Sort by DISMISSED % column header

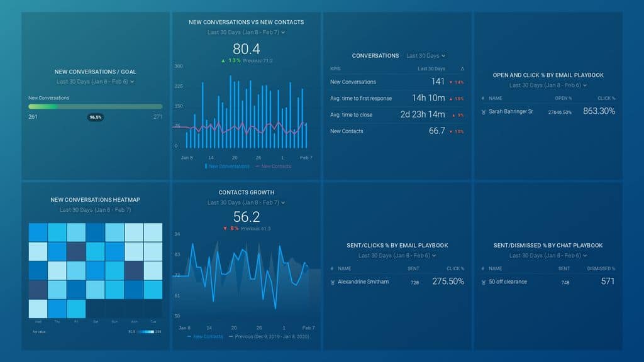tap(601, 269)
